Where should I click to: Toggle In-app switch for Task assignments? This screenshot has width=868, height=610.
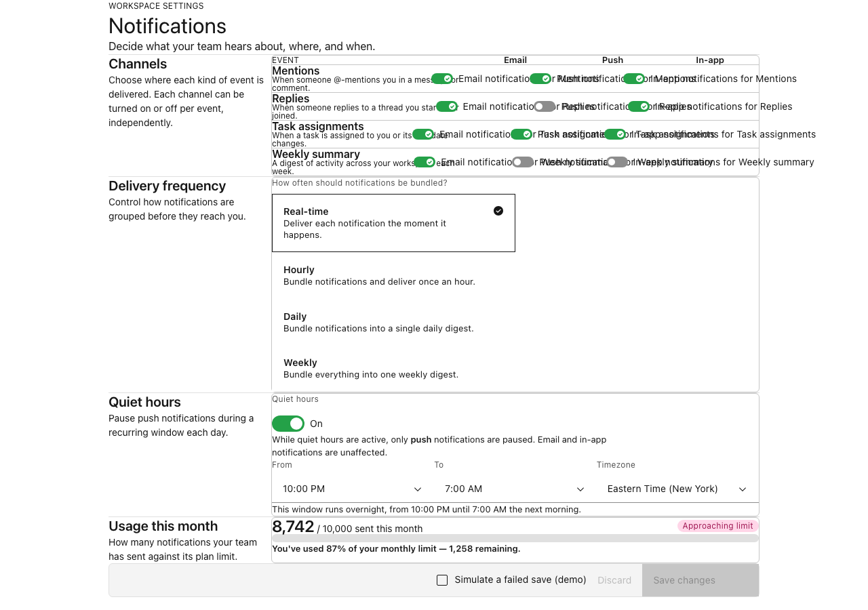point(615,134)
